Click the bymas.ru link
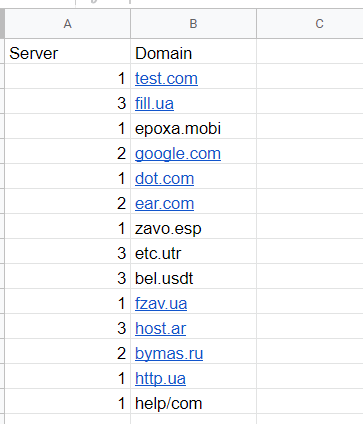 click(169, 354)
